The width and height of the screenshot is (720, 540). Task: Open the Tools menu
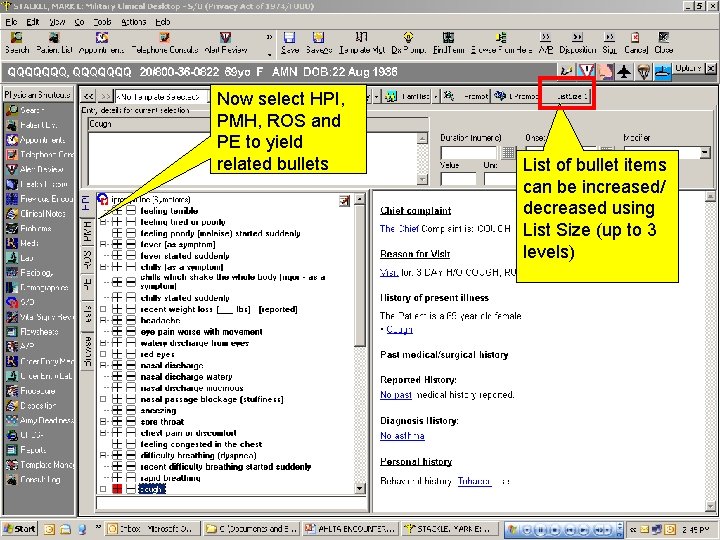(102, 22)
